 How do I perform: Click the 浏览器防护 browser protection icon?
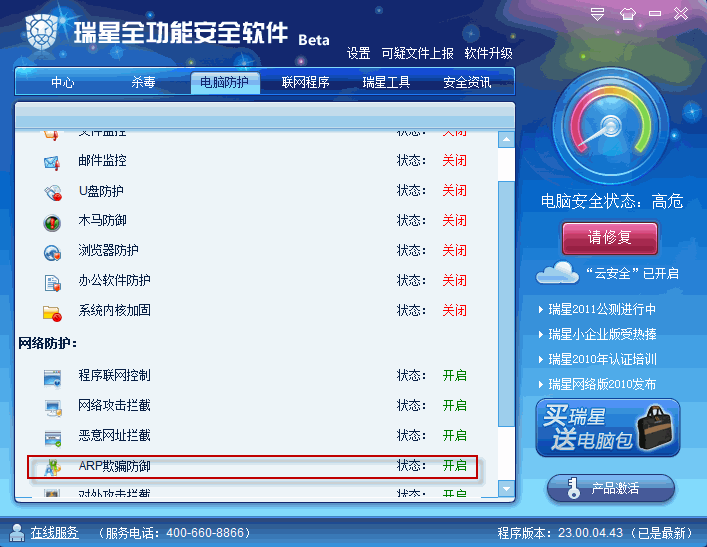tap(52, 253)
